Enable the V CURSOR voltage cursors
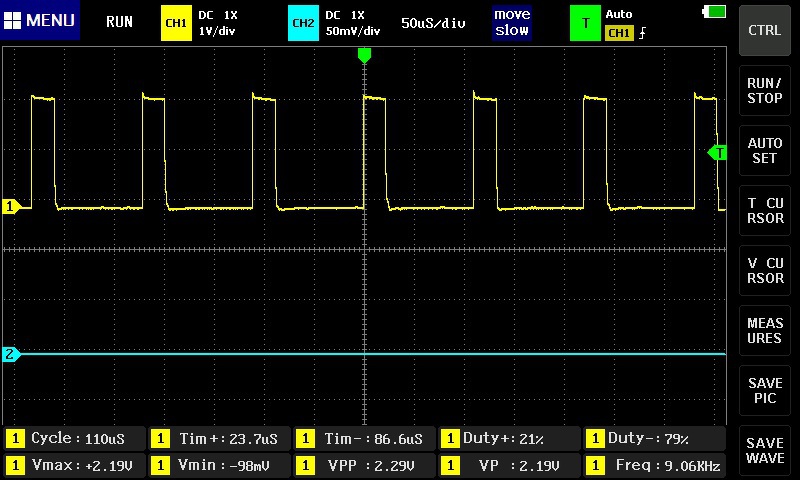Viewport: 800px width, 480px height. 764,270
